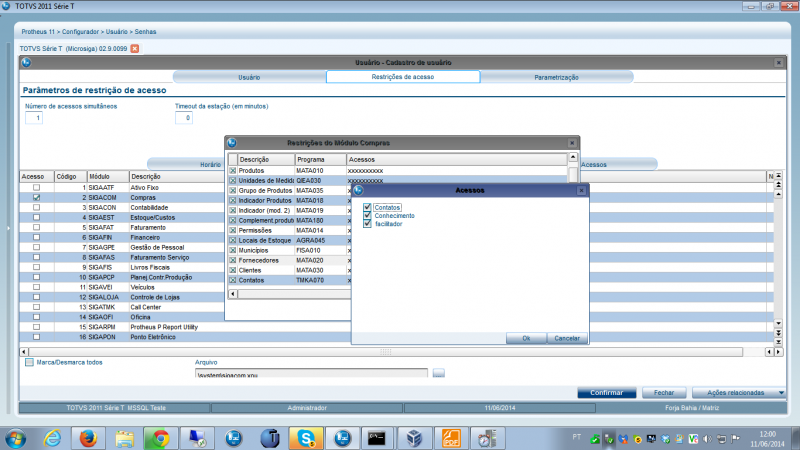Close the Restrições do Módulo Compras dialog
This screenshot has height=450, width=800.
tap(572, 143)
